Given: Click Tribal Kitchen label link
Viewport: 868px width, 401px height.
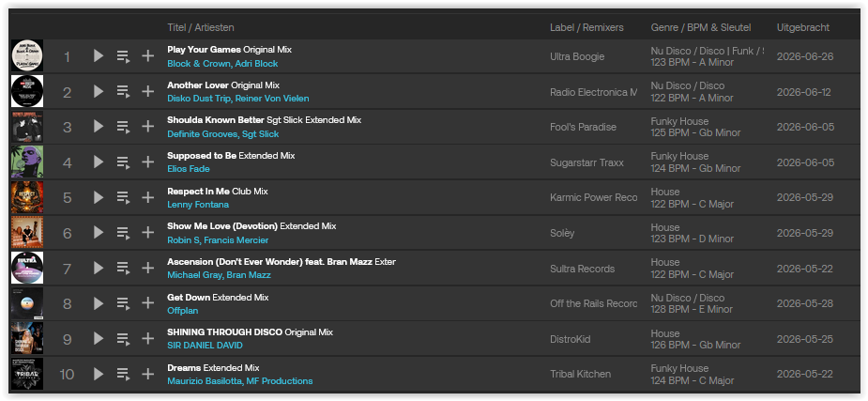Looking at the screenshot, I should point(580,374).
